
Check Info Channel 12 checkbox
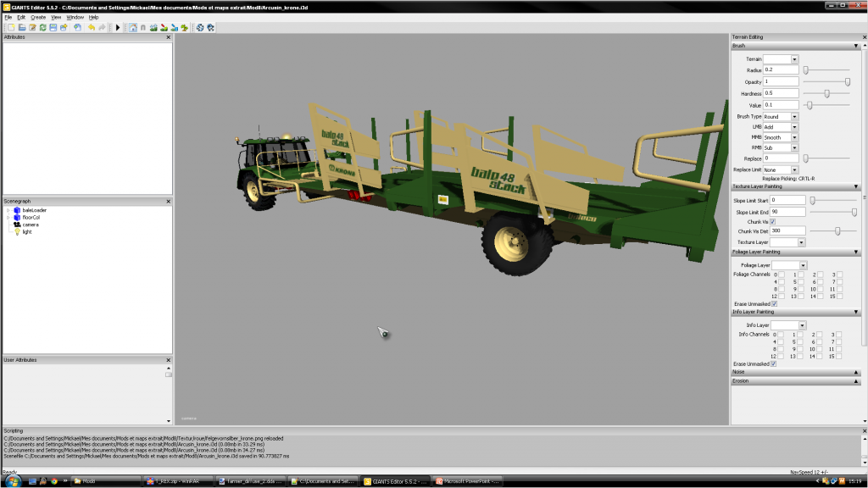click(781, 357)
